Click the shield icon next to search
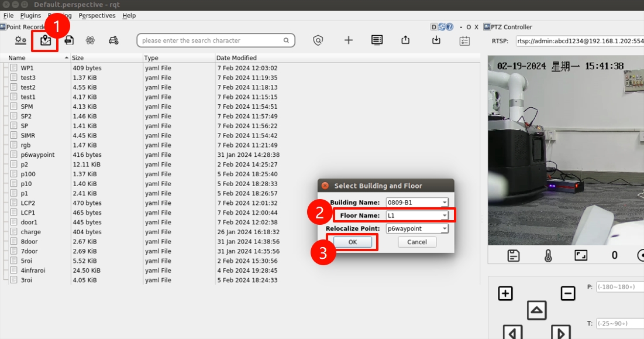 click(318, 40)
